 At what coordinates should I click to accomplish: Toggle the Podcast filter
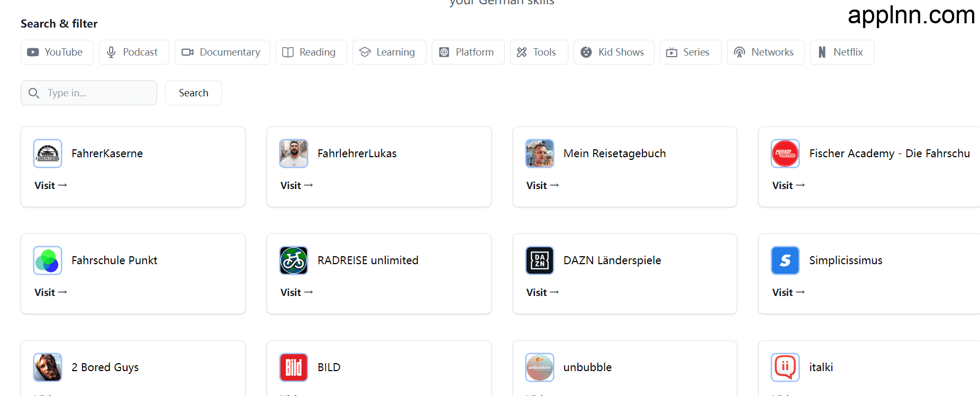click(134, 52)
